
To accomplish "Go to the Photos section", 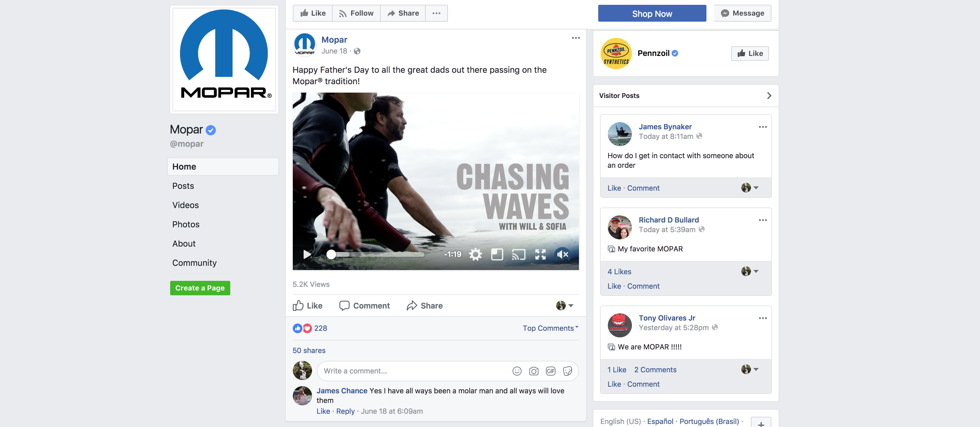I will [186, 225].
